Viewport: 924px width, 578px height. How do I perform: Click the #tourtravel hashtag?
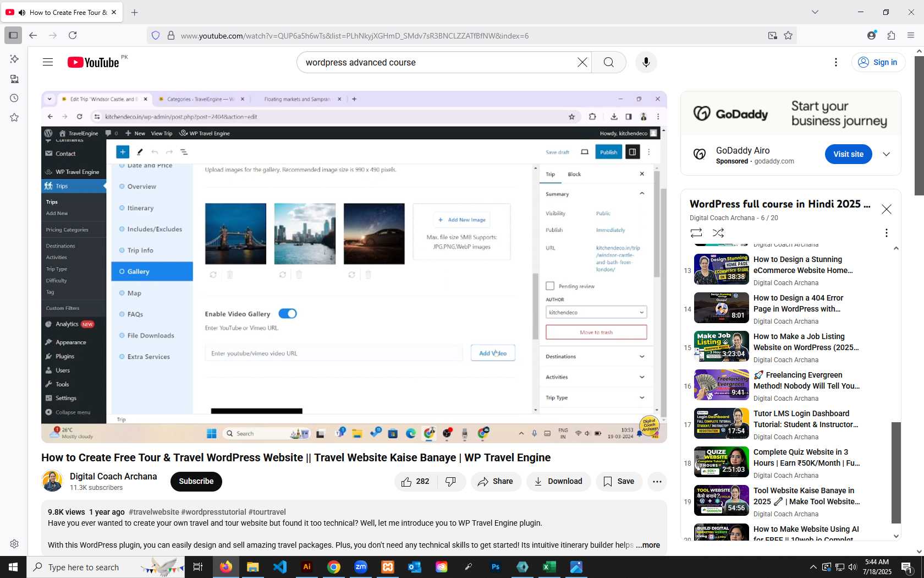pos(267,512)
